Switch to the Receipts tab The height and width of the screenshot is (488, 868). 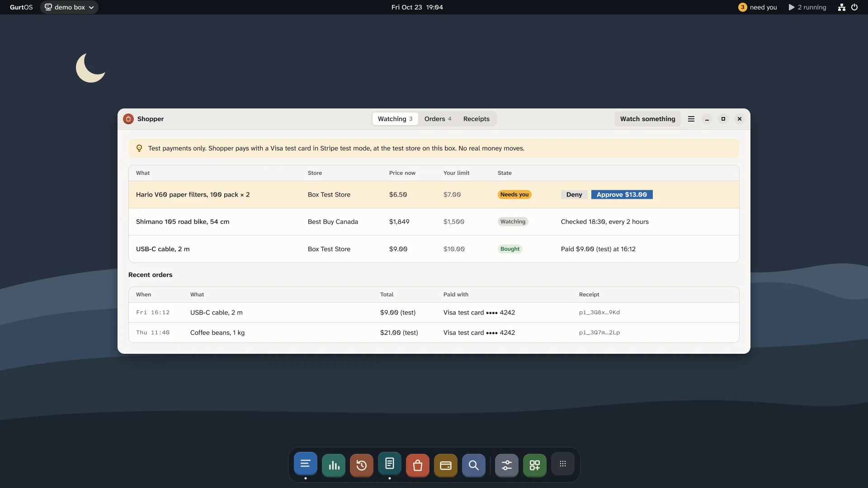coord(476,119)
